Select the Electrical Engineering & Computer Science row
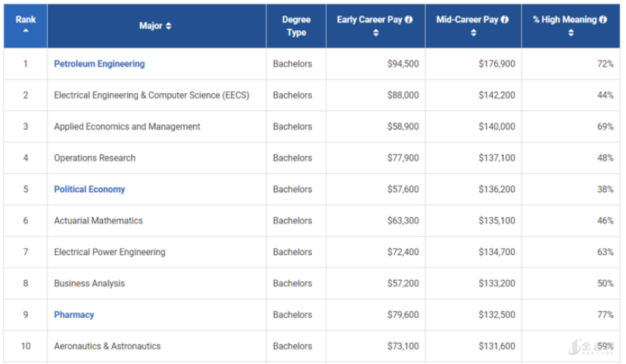Viewport: 626px width, 364px height. point(151,95)
